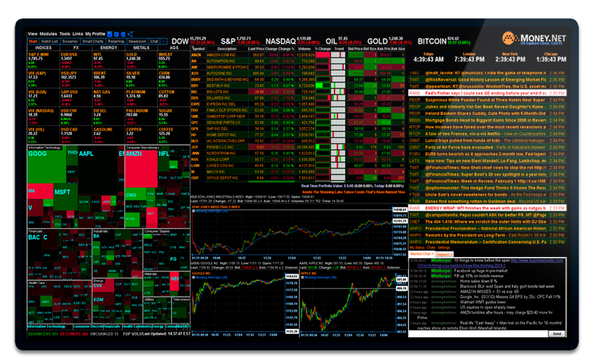Open the View menu

tap(33, 34)
